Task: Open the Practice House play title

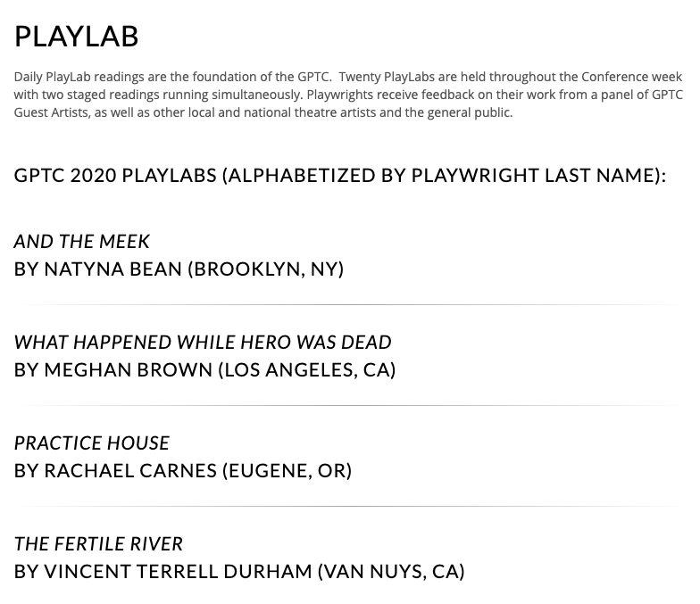Action: click(92, 443)
